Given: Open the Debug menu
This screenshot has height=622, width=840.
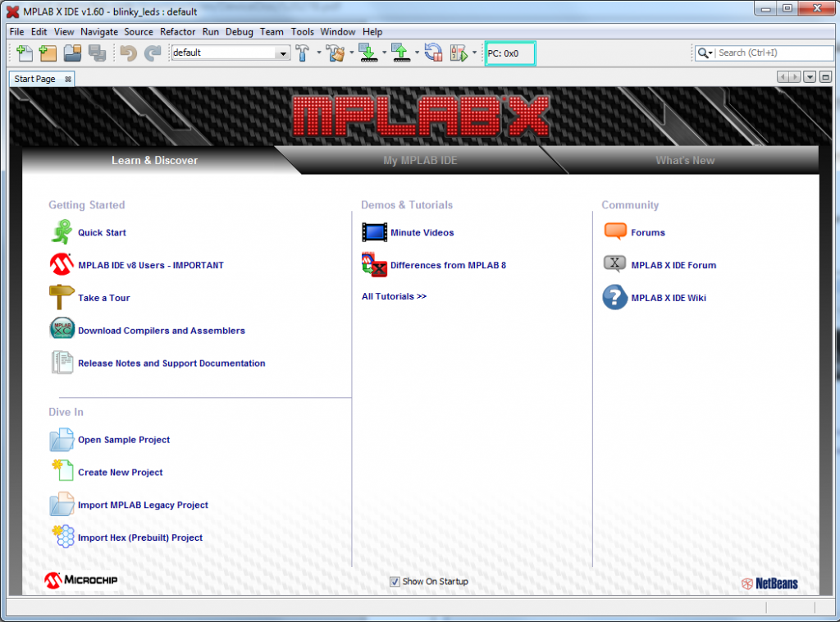Looking at the screenshot, I should tap(239, 32).
